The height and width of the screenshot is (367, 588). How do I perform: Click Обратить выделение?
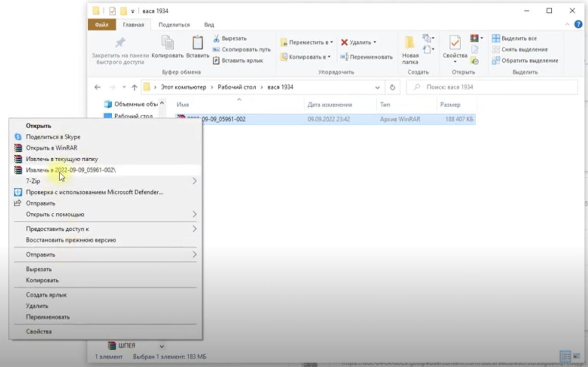click(525, 60)
